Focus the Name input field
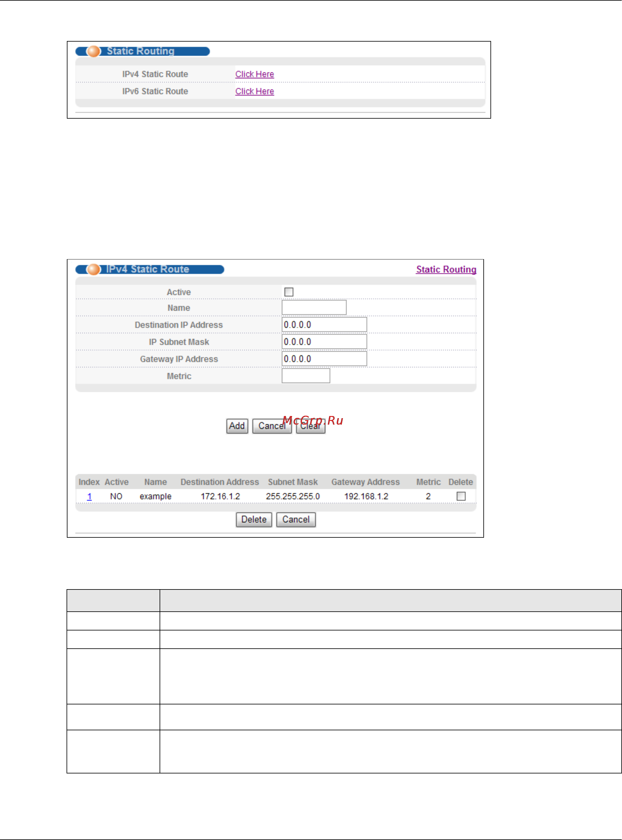Image resolution: width=622 pixels, height=840 pixels. point(314,307)
